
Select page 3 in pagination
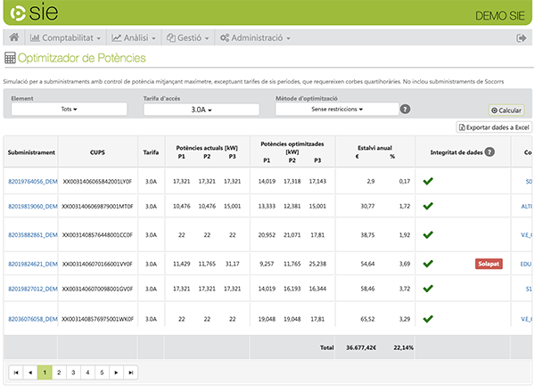[73, 372]
